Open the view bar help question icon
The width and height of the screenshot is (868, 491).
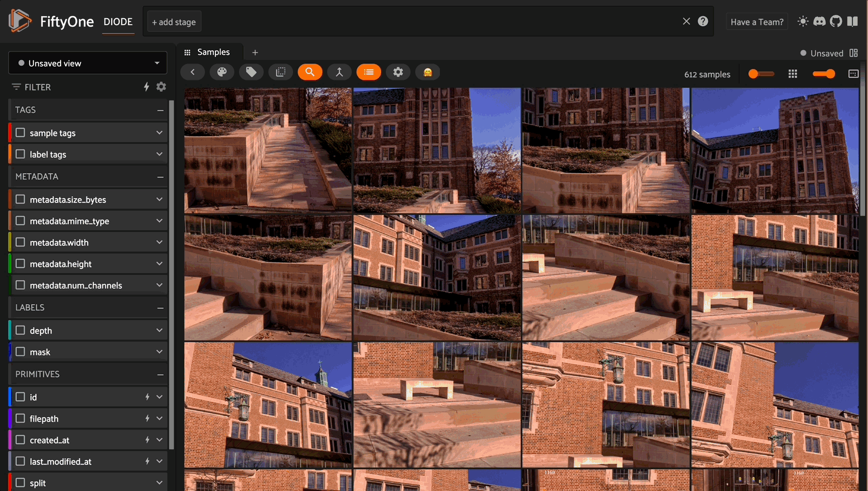pos(703,21)
